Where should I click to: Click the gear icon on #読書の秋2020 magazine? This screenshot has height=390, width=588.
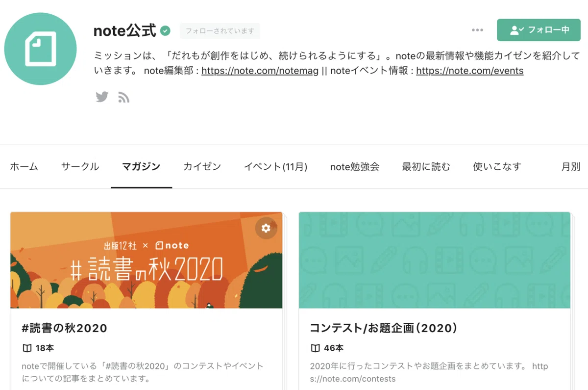pyautogui.click(x=266, y=228)
